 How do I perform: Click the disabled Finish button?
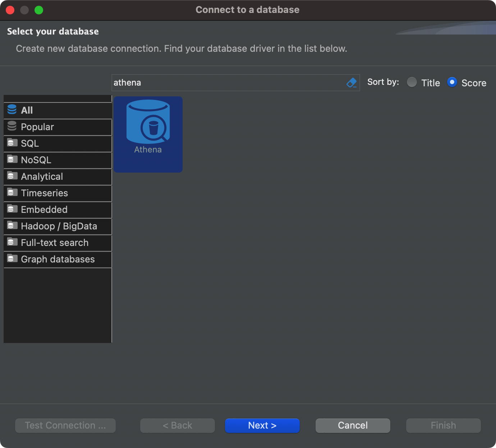click(444, 426)
